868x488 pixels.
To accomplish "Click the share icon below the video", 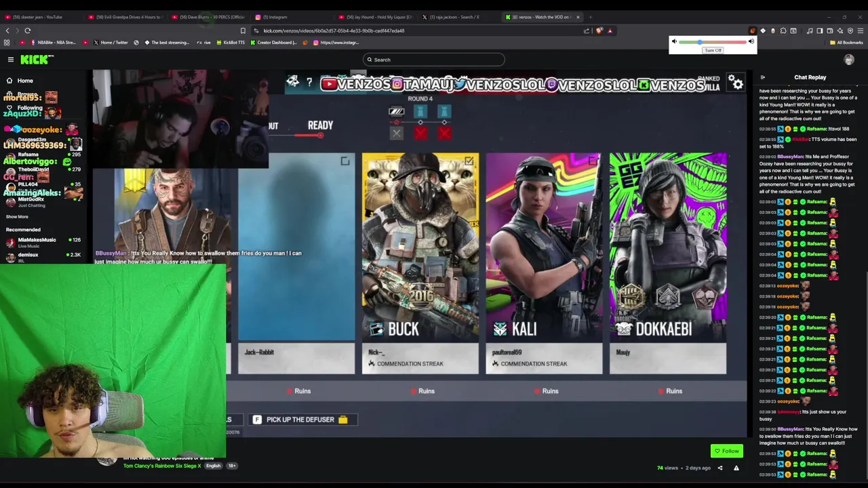I will [720, 468].
